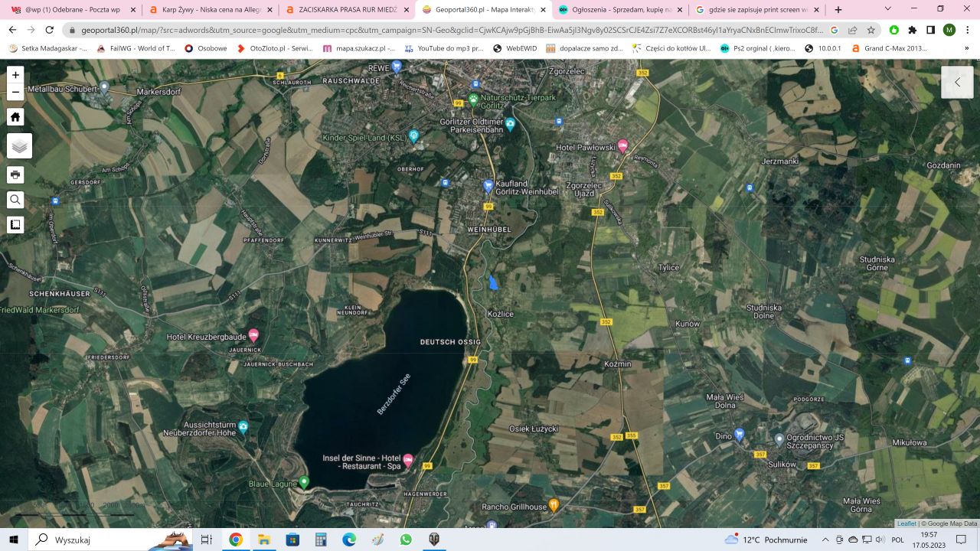The width and height of the screenshot is (980, 551).
Task: Open the Calculator app from taskbar
Action: pos(321,540)
